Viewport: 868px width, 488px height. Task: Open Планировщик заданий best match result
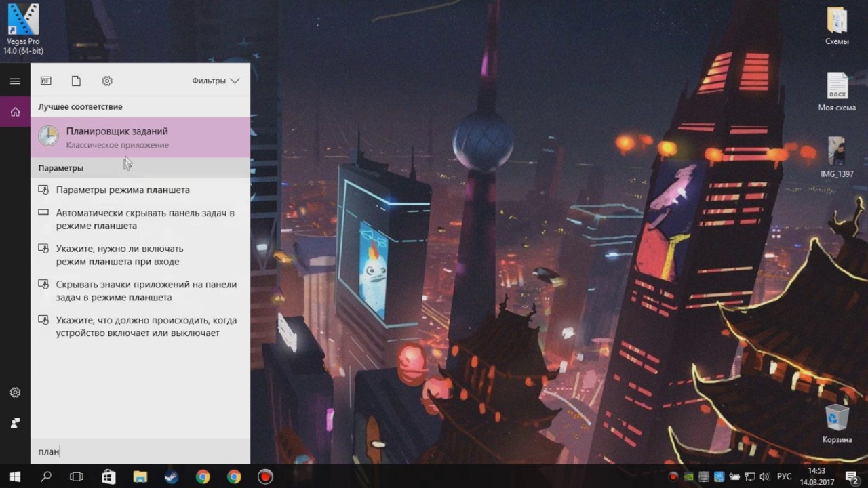click(x=140, y=137)
